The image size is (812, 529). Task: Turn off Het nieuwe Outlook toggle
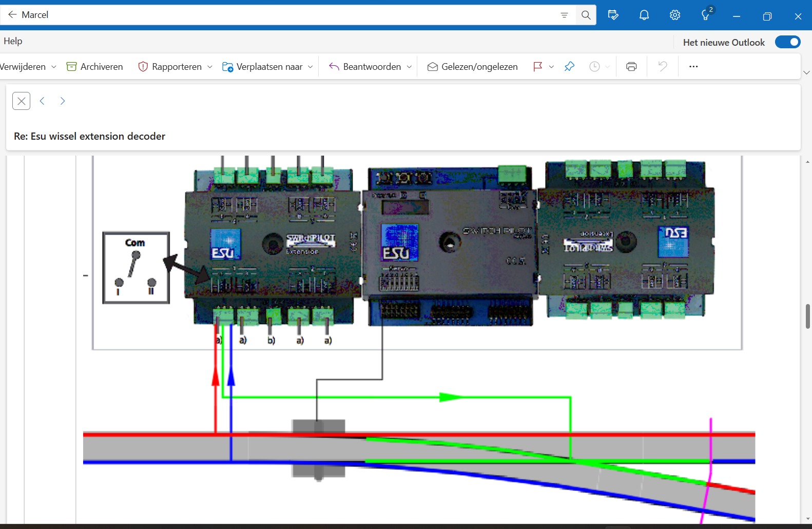pos(787,42)
